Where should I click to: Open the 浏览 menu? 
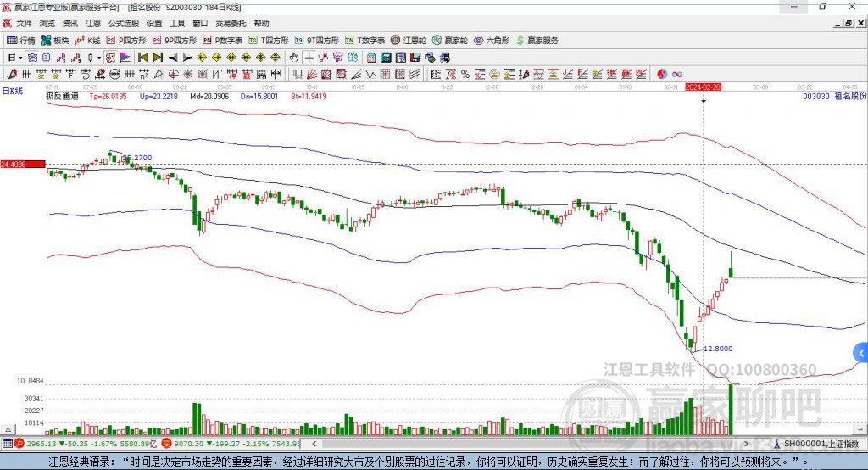point(47,23)
